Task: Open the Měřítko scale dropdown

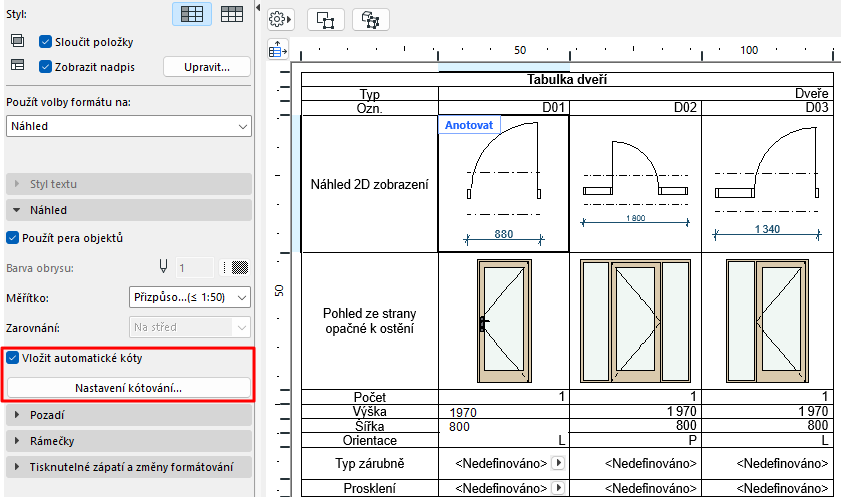Action: coord(190,297)
